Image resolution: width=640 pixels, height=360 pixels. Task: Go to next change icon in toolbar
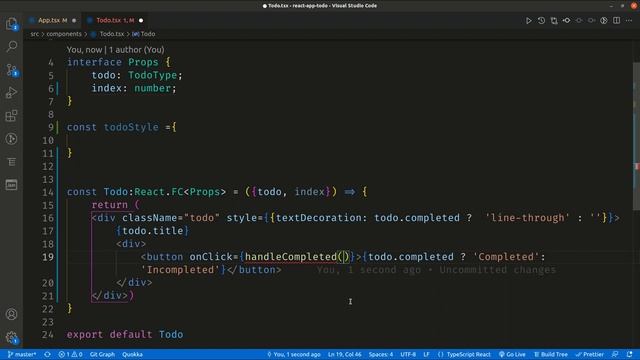coord(591,20)
